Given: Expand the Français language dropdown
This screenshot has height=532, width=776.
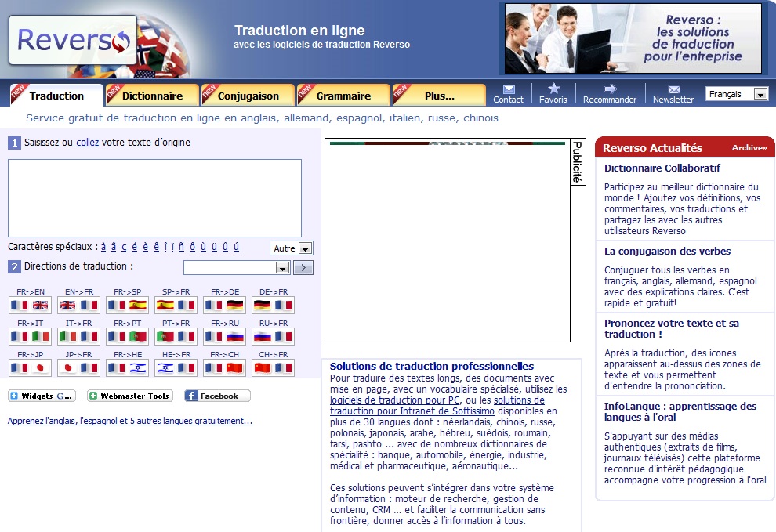Looking at the screenshot, I should (x=760, y=94).
